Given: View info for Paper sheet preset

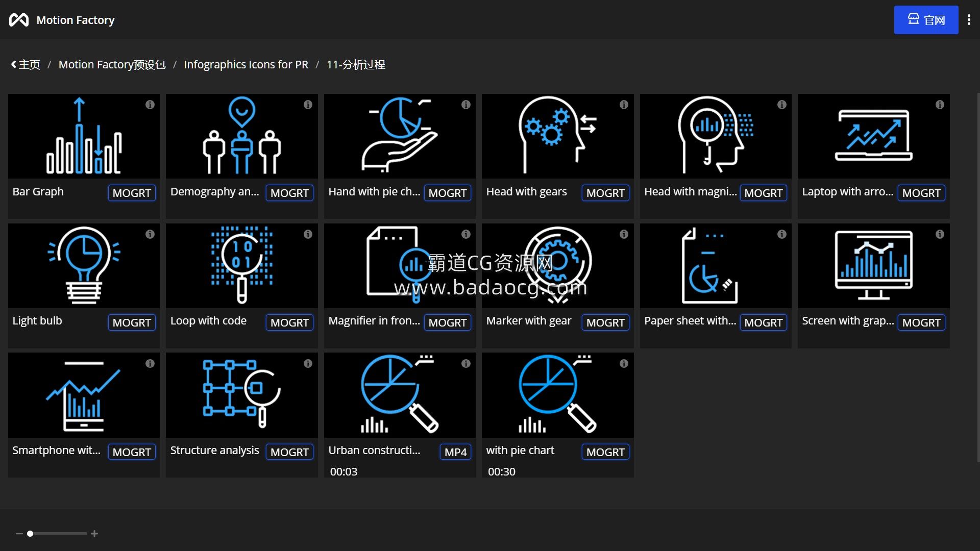Looking at the screenshot, I should pyautogui.click(x=781, y=234).
